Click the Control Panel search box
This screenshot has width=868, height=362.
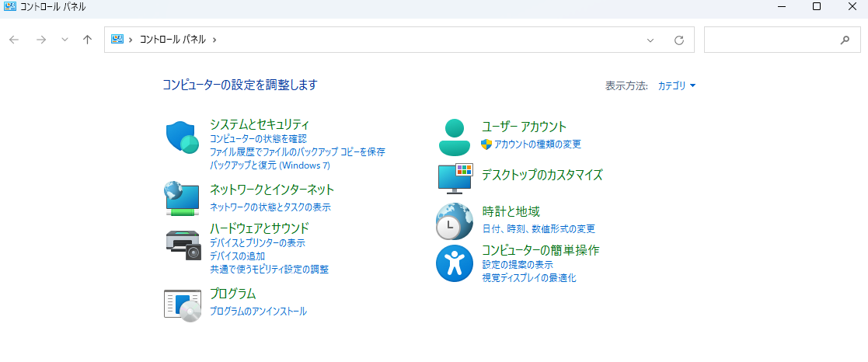(x=782, y=40)
